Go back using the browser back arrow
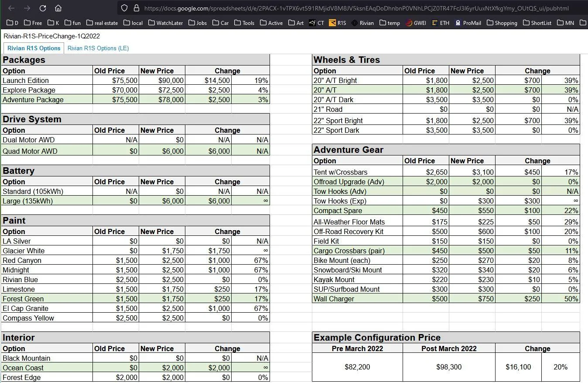 coord(11,8)
